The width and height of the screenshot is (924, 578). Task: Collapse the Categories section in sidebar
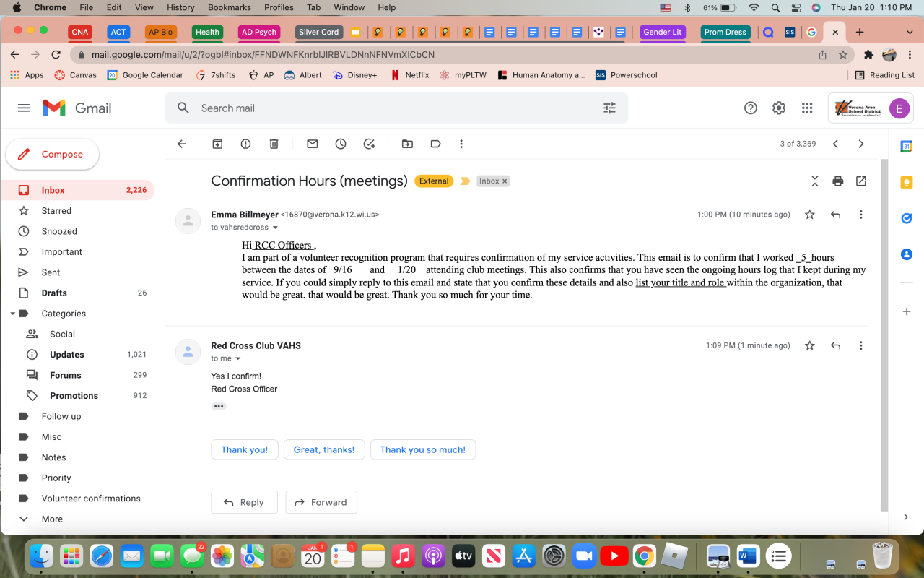pyautogui.click(x=12, y=314)
